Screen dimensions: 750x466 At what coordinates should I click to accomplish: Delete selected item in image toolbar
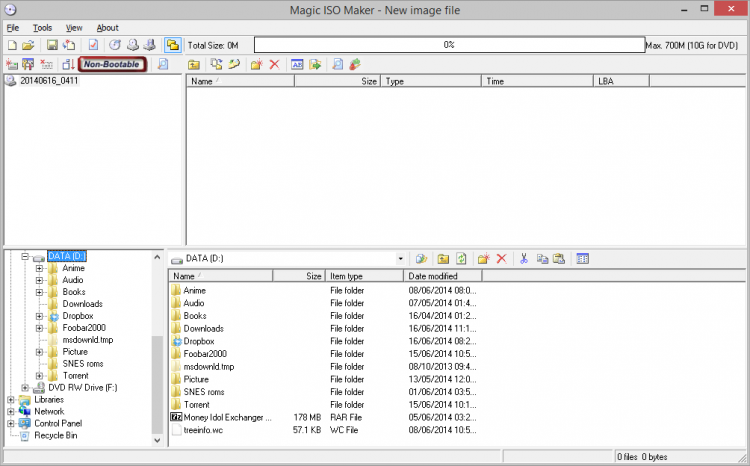coord(275,64)
